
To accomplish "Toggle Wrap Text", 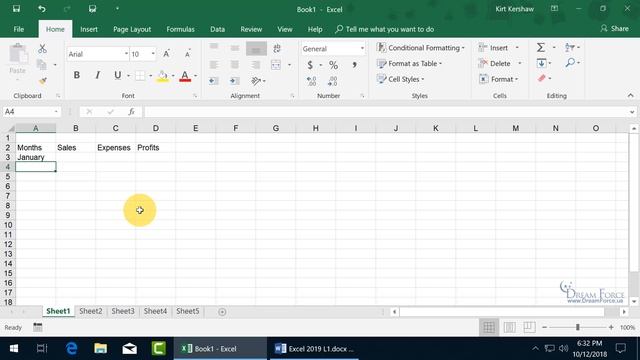I will pos(277,49).
